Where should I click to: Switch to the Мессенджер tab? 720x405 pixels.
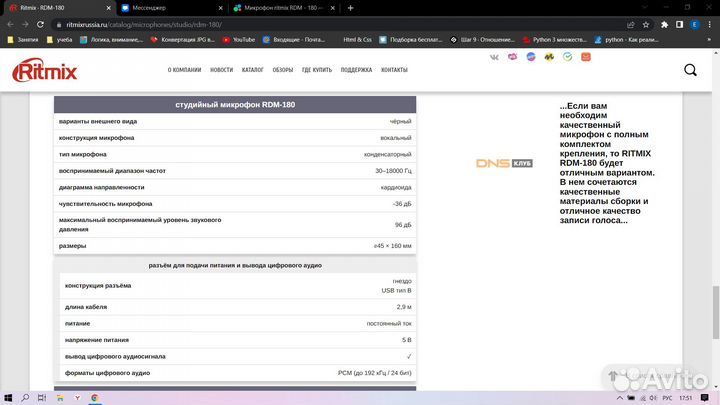[x=162, y=7]
